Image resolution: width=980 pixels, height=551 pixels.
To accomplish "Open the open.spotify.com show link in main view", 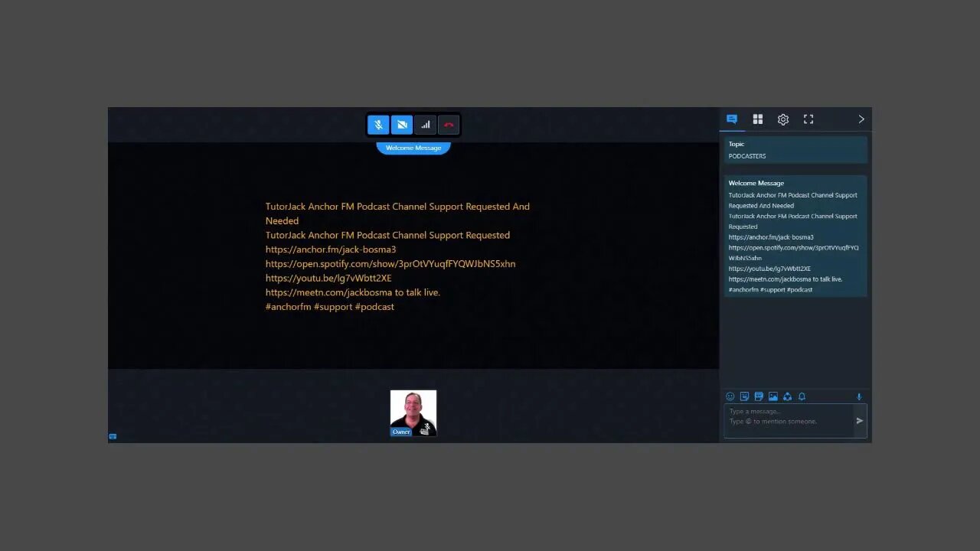I will [x=390, y=264].
